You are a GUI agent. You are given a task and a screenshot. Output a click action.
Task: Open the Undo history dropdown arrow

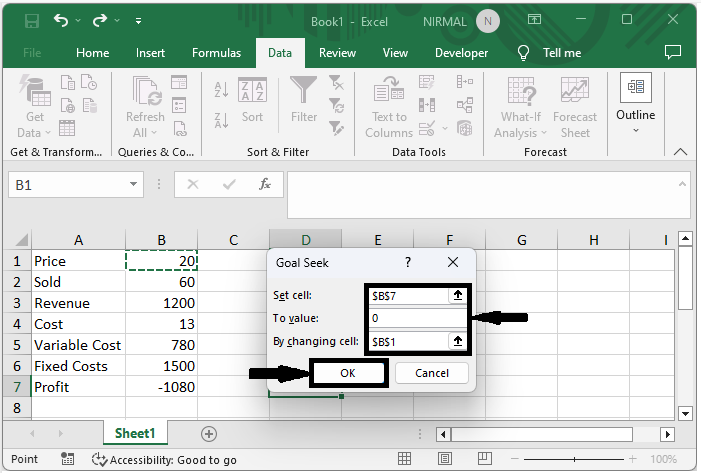[x=78, y=21]
